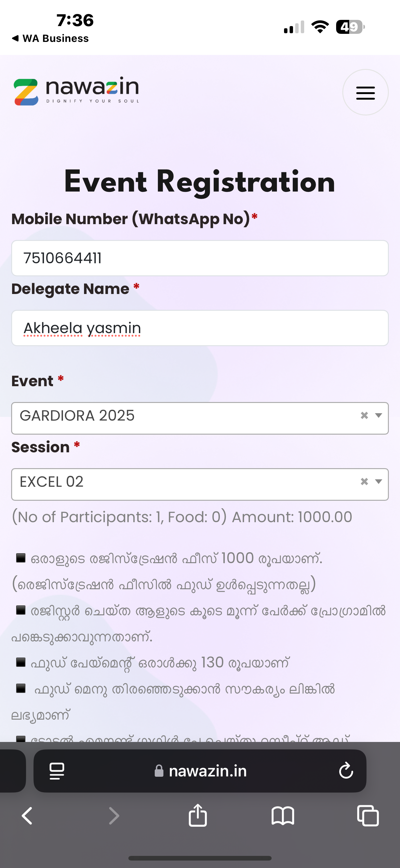The height and width of the screenshot is (868, 400).
Task: Open the hamburger navigation menu
Action: (365, 93)
